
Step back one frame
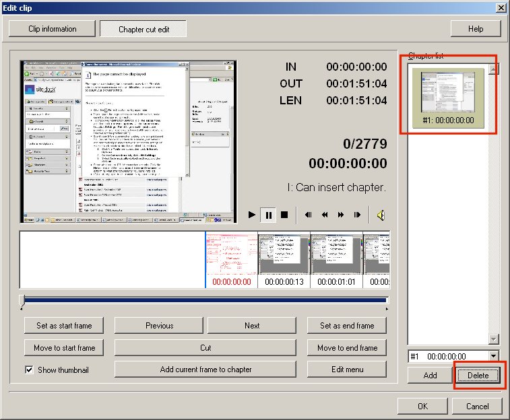coord(309,215)
